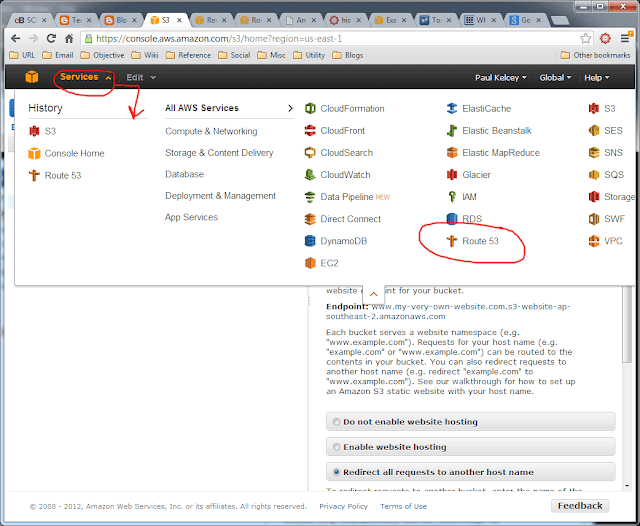Open the Edit dropdown
The image size is (640, 526).
(141, 78)
